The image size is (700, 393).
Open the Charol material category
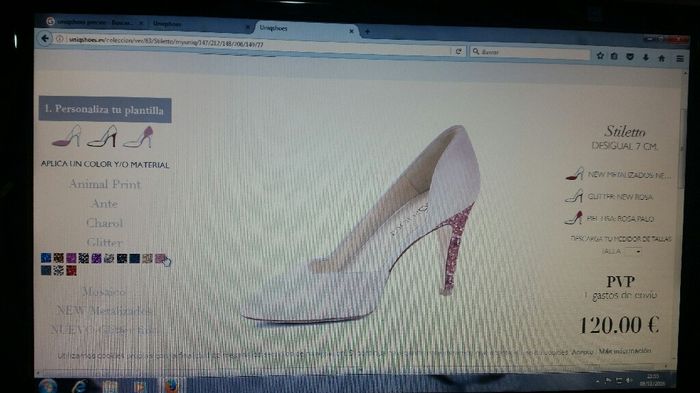point(104,223)
